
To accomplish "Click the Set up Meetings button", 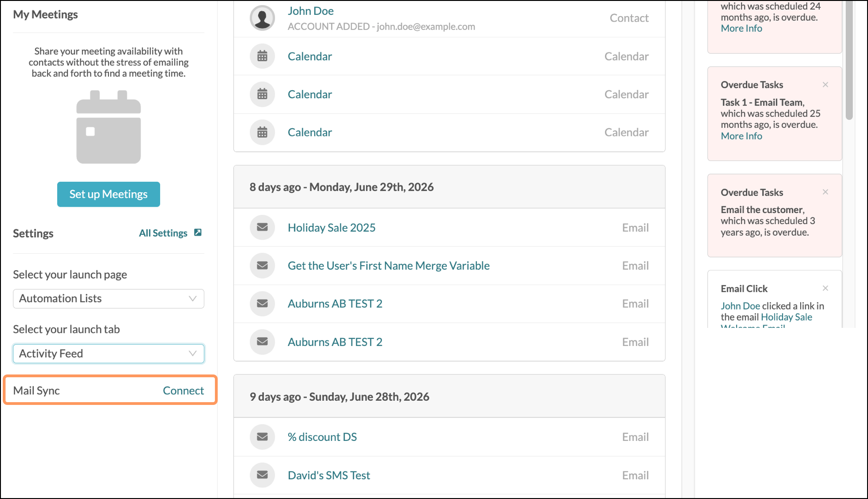I will [108, 194].
